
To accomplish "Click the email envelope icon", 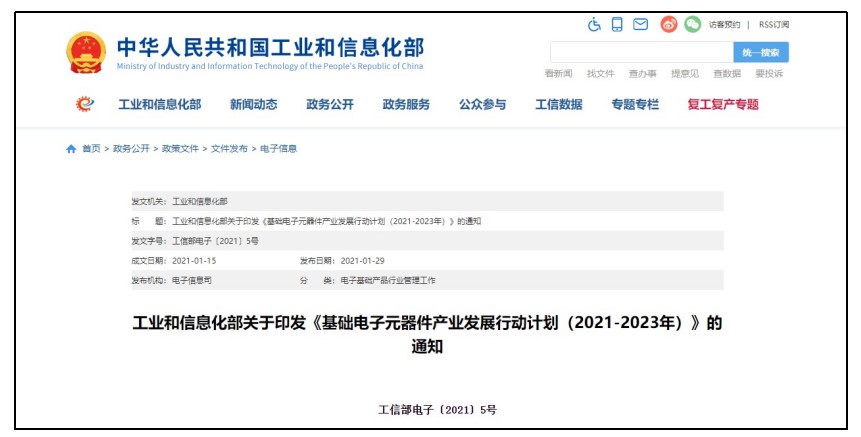I will [x=640, y=24].
